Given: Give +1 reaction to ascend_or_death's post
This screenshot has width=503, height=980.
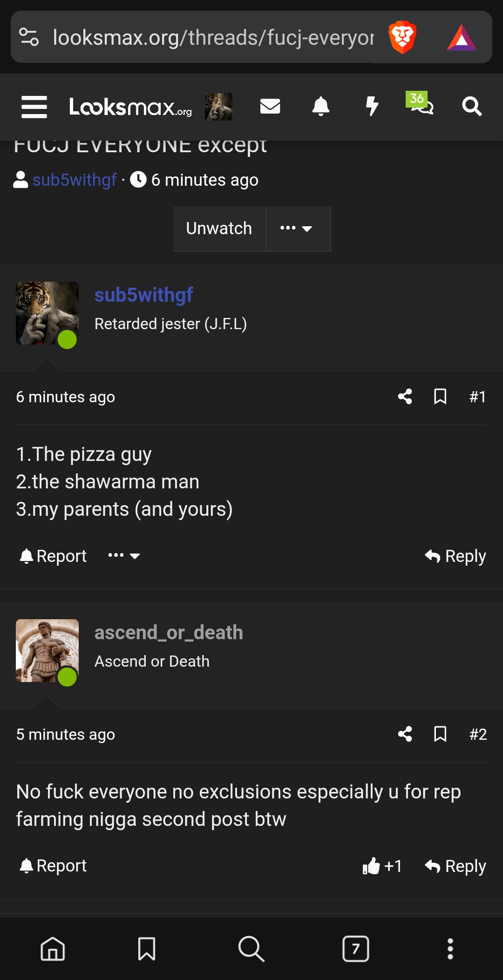Looking at the screenshot, I should pos(383,866).
